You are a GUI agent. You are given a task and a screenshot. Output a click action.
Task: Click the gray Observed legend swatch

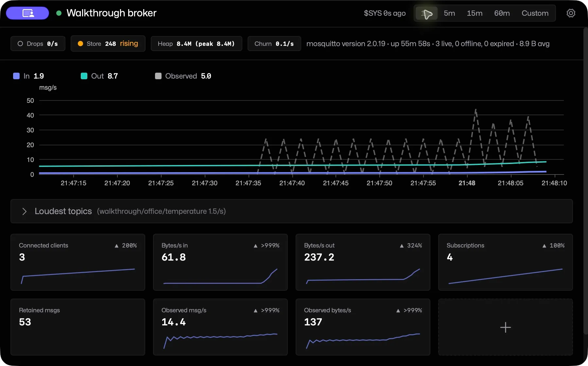158,76
